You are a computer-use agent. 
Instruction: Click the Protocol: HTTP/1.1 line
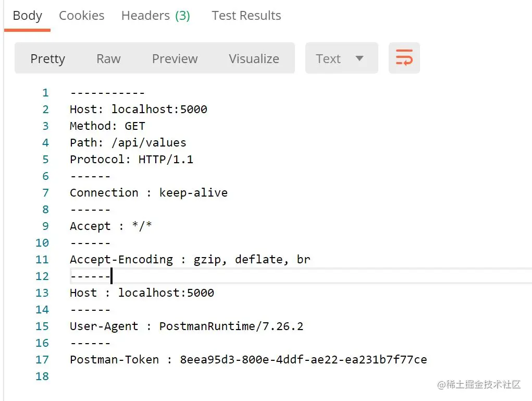[131, 160]
